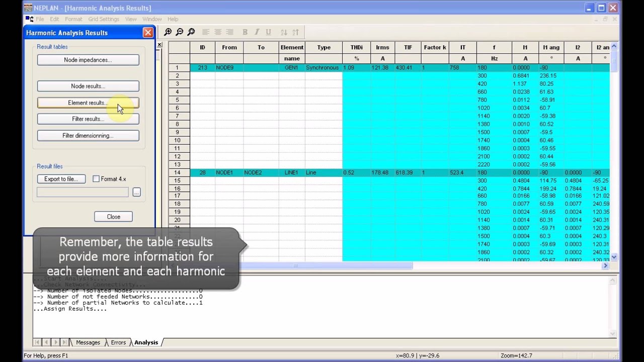Switch to the Errors tab
644x362 pixels.
118,342
